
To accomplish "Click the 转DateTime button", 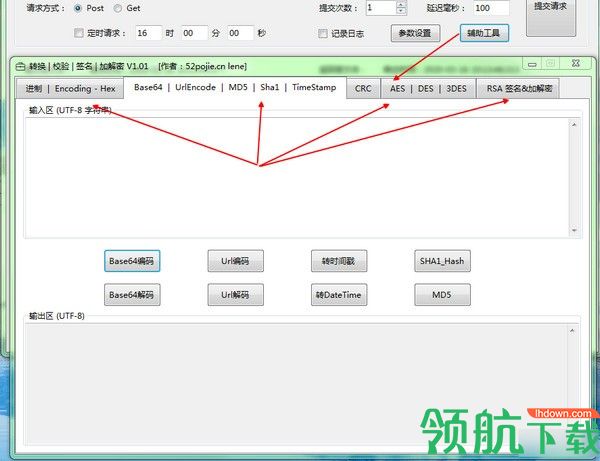I will tap(339, 295).
